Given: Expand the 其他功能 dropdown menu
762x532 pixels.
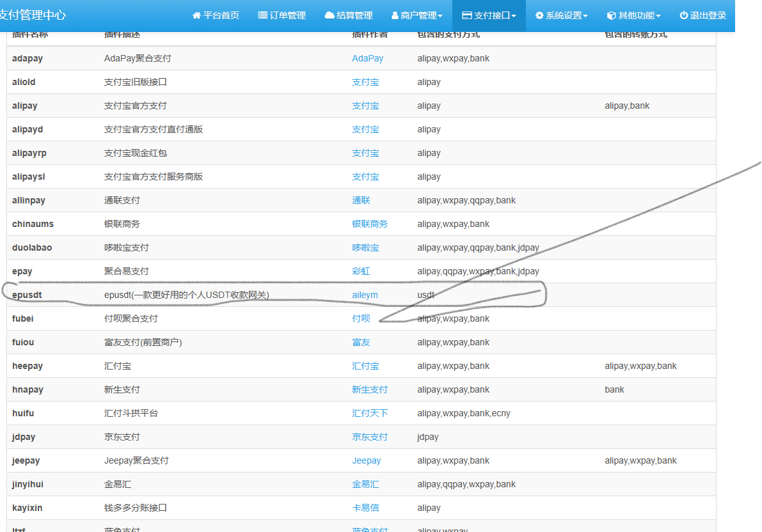Looking at the screenshot, I should 633,15.
